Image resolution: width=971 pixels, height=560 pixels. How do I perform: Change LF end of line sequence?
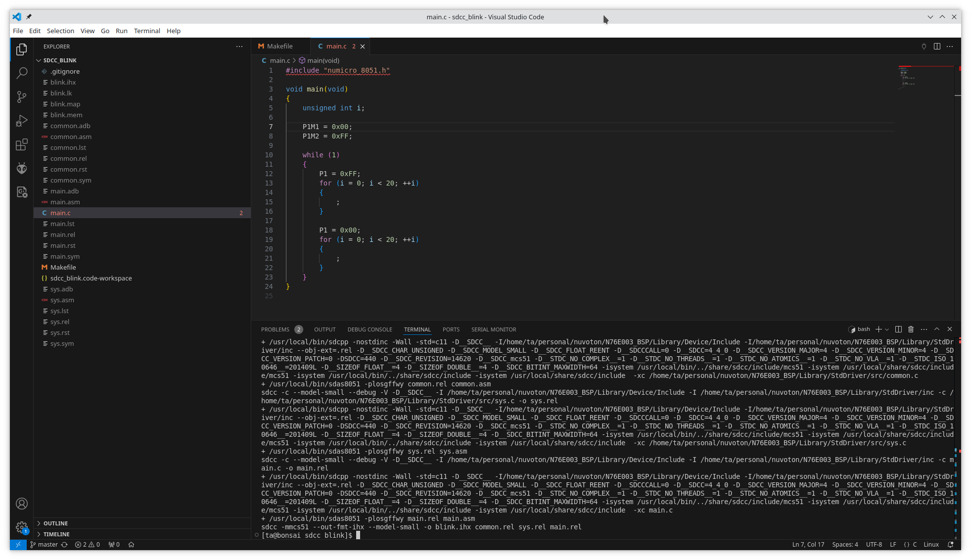(893, 545)
